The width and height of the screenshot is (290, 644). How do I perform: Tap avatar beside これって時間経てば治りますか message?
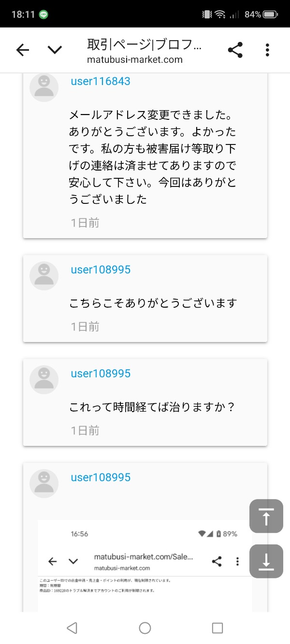(44, 380)
